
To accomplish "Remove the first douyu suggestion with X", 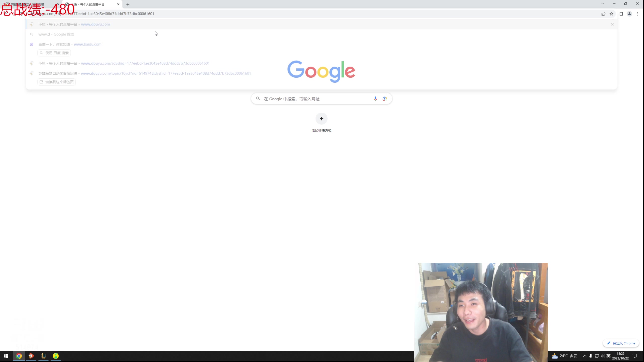I will pyautogui.click(x=612, y=24).
